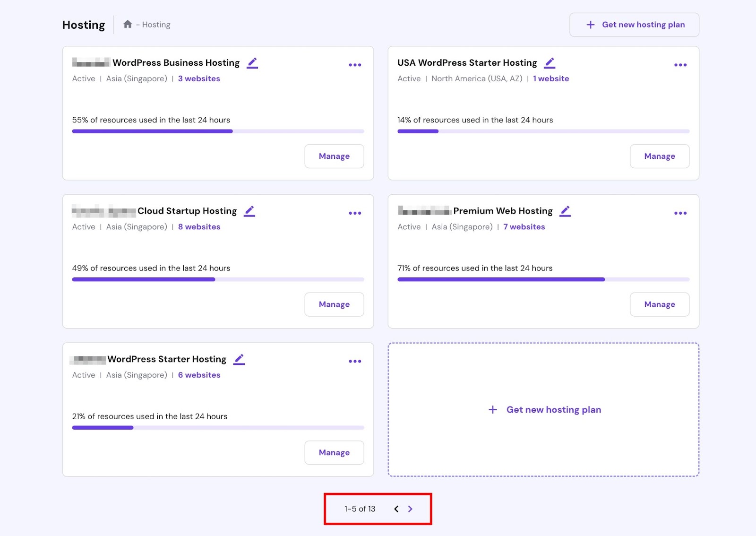Click the 71% resource usage bar
This screenshot has width=756, height=536.
pyautogui.click(x=543, y=279)
